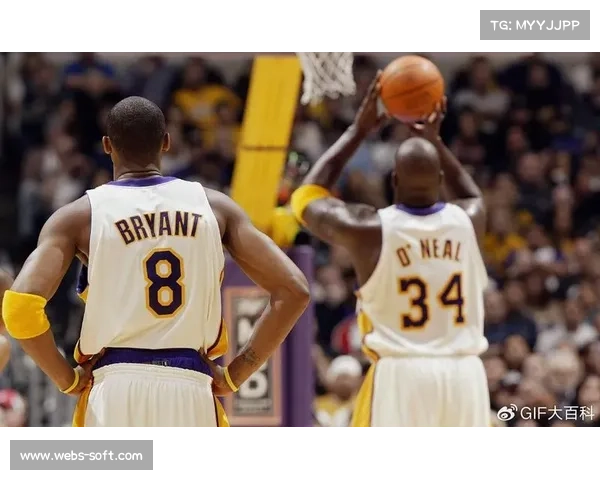
Task: Click the yellow wristband on Bryant's left wrist
Action: point(72,381)
